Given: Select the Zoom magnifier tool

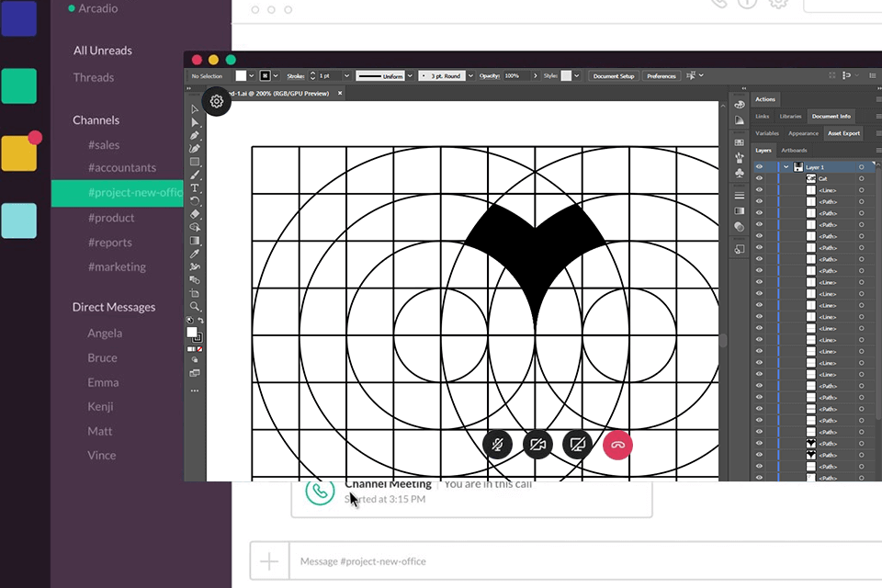Looking at the screenshot, I should point(195,307).
